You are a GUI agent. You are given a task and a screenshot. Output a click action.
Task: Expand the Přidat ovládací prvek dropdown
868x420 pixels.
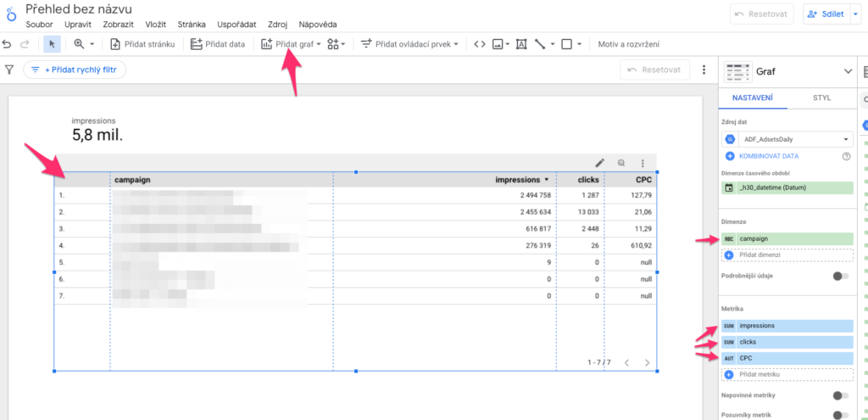point(409,44)
